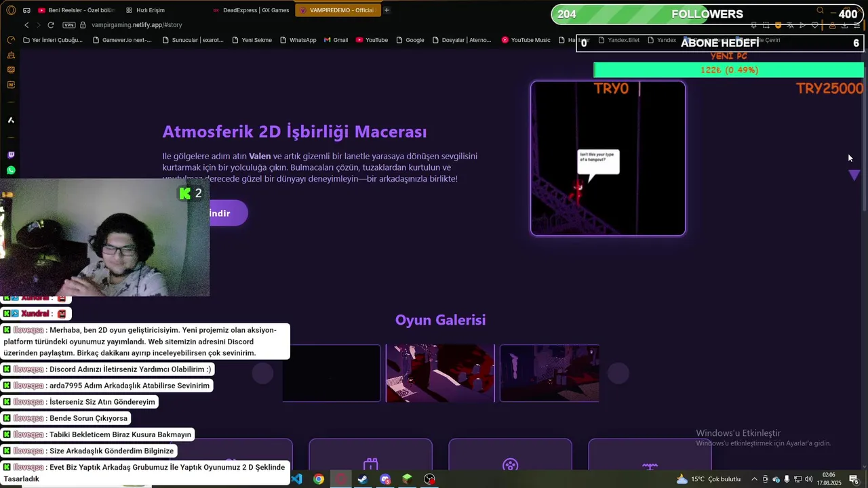Screen dimensions: 868x488
Task: Open Gamever.io bookmark
Action: [122, 40]
